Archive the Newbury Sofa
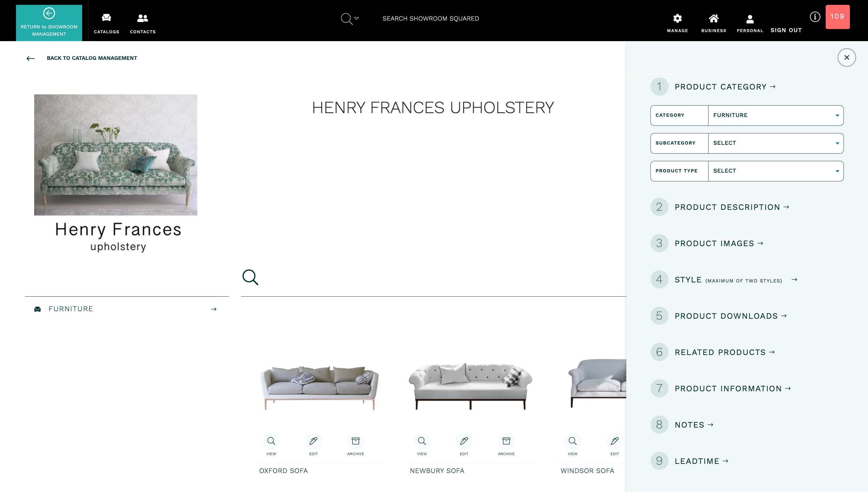The width and height of the screenshot is (868, 492). coord(506,441)
